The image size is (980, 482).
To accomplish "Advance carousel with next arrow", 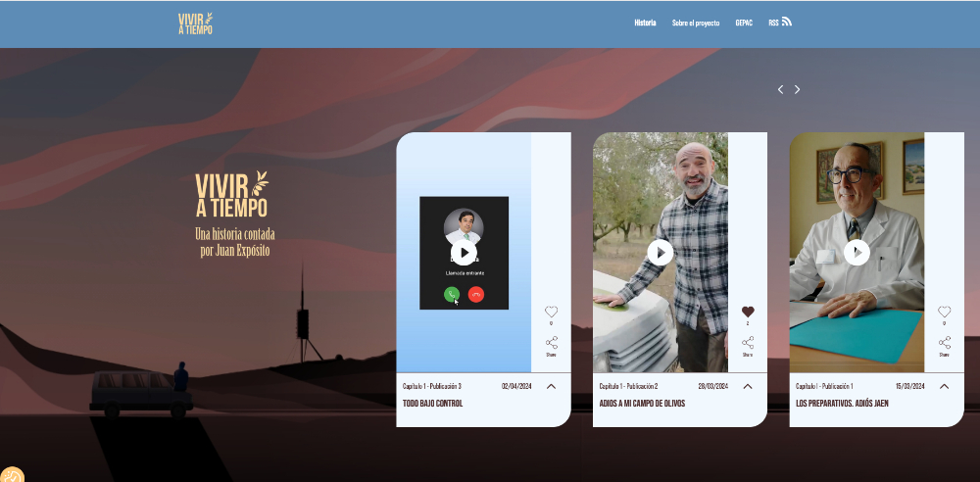I will (x=797, y=89).
